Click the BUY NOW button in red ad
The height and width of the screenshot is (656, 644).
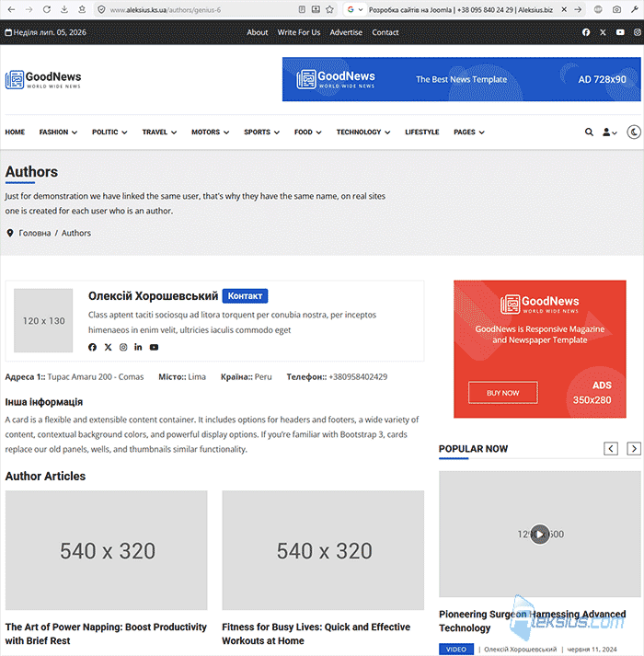503,393
